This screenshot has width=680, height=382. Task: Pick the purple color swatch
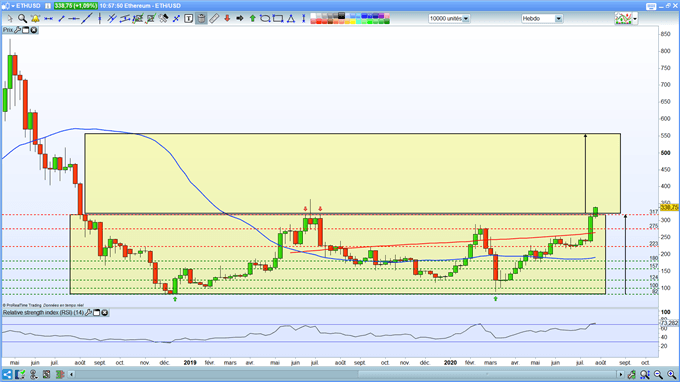(381, 16)
